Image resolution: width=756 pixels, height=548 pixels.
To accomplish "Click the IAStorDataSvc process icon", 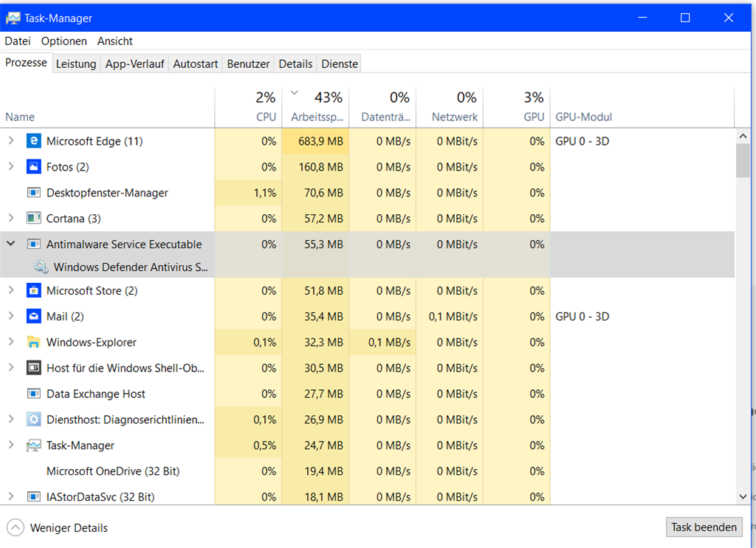I will point(33,496).
